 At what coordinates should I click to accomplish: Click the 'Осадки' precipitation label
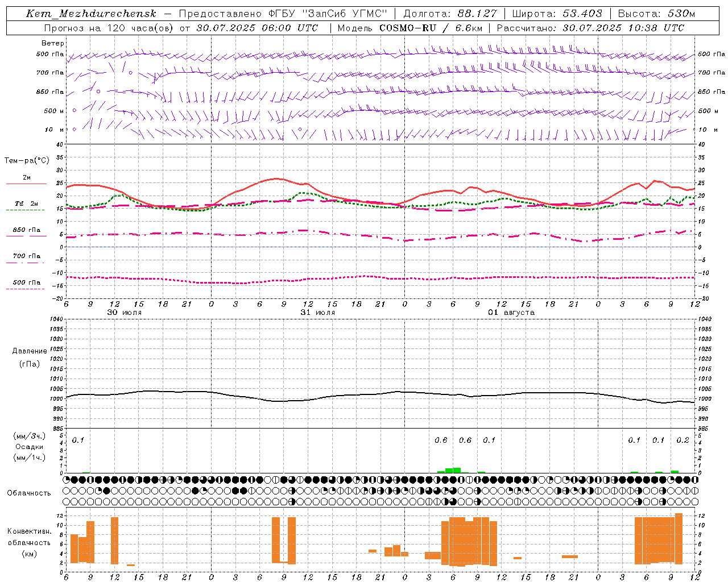tap(30, 447)
